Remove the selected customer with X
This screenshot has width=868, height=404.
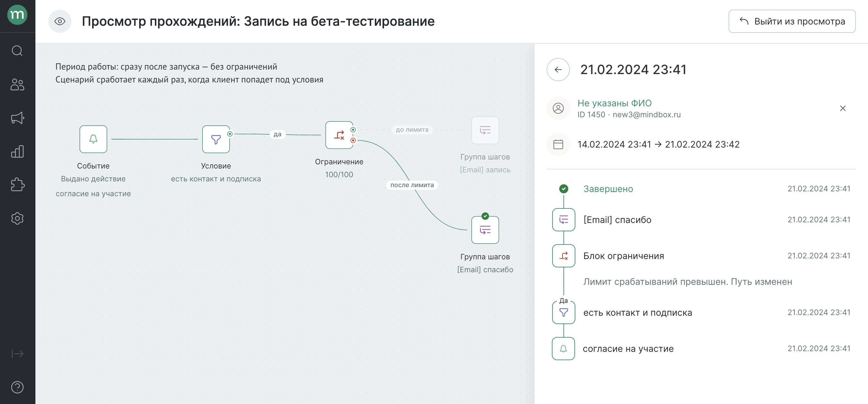pos(842,108)
